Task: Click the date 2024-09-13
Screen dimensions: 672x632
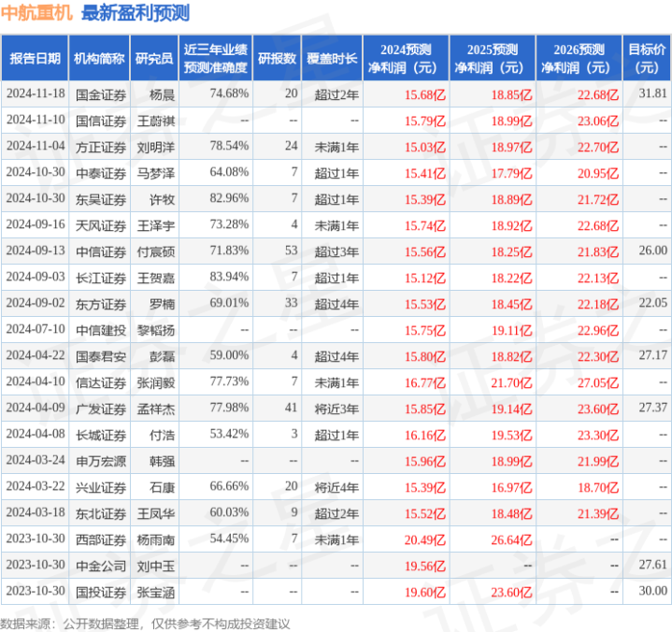Action: click(36, 250)
